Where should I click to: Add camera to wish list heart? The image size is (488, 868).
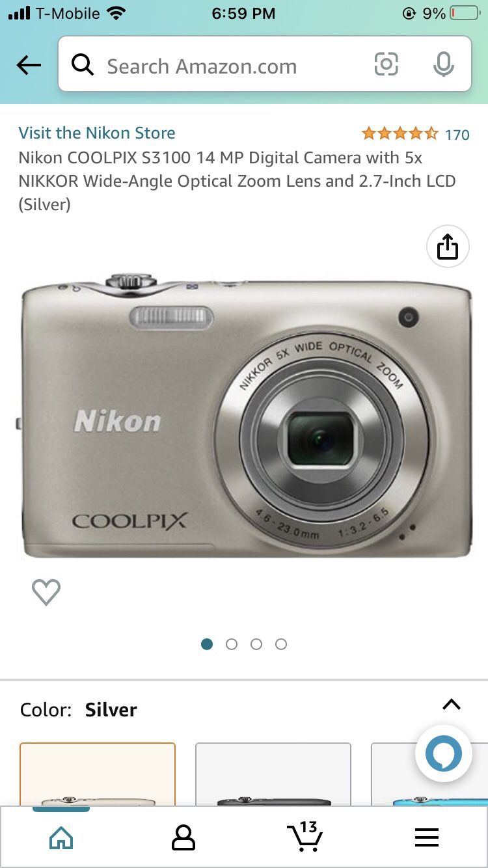pyautogui.click(x=46, y=591)
